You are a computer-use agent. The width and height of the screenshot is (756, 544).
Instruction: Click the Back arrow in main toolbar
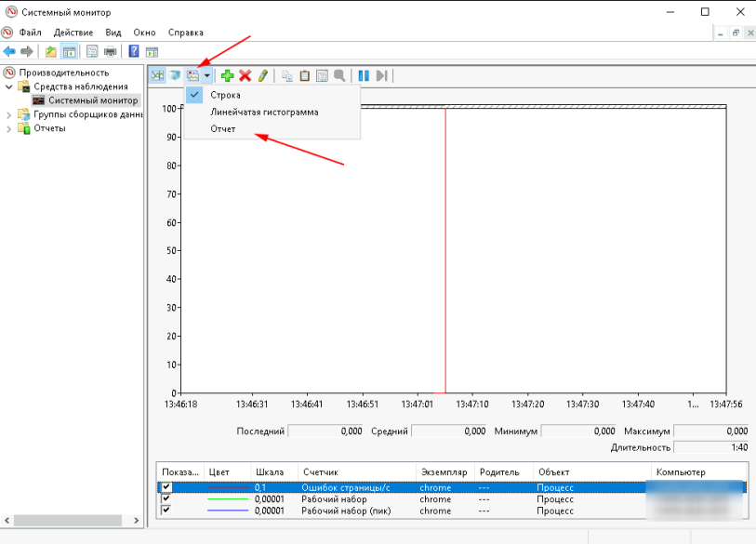(9, 51)
